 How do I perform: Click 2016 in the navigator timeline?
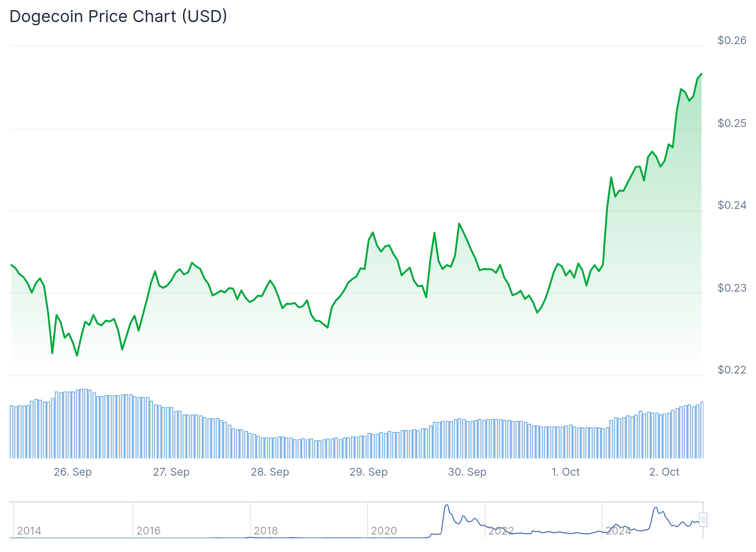click(x=149, y=531)
